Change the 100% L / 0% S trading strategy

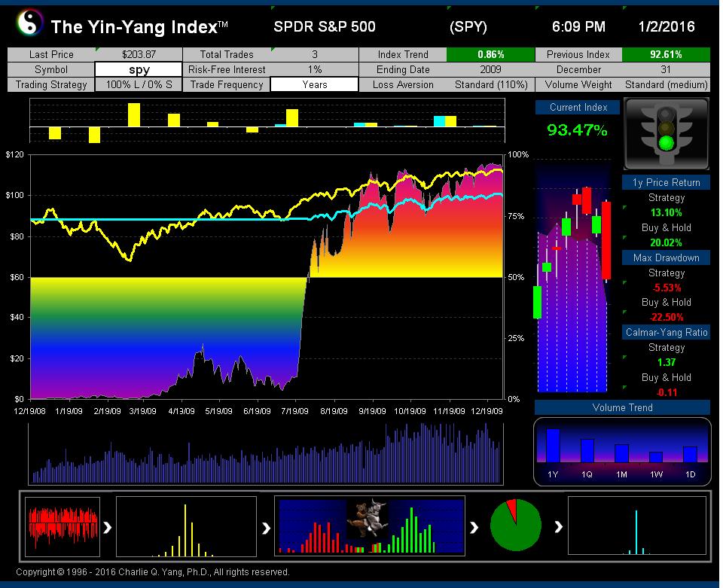point(139,85)
